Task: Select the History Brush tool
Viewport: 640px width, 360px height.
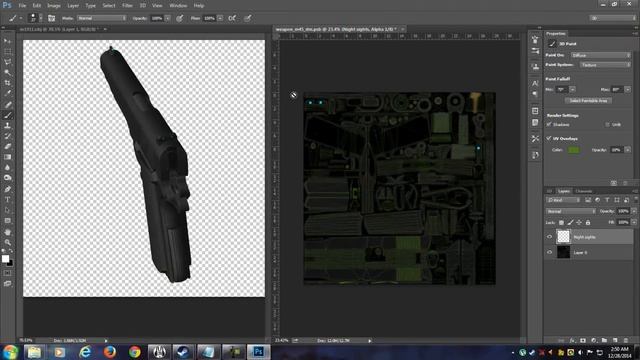Action: click(7, 136)
